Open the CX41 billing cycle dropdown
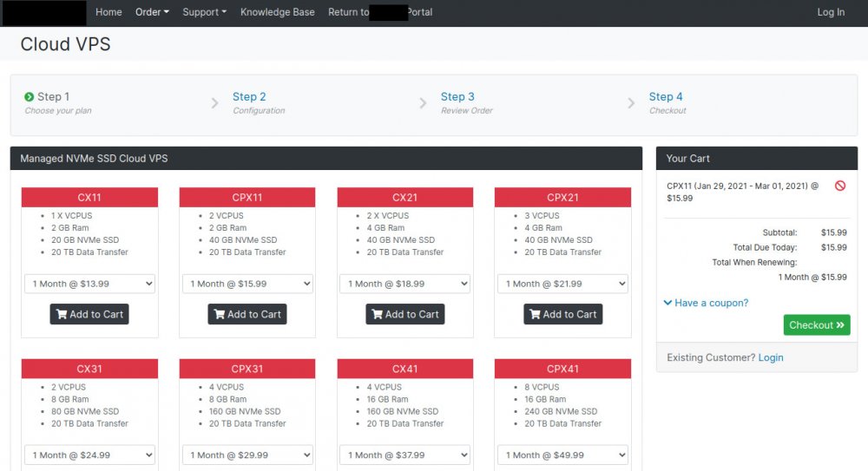The image size is (868, 471). click(405, 455)
